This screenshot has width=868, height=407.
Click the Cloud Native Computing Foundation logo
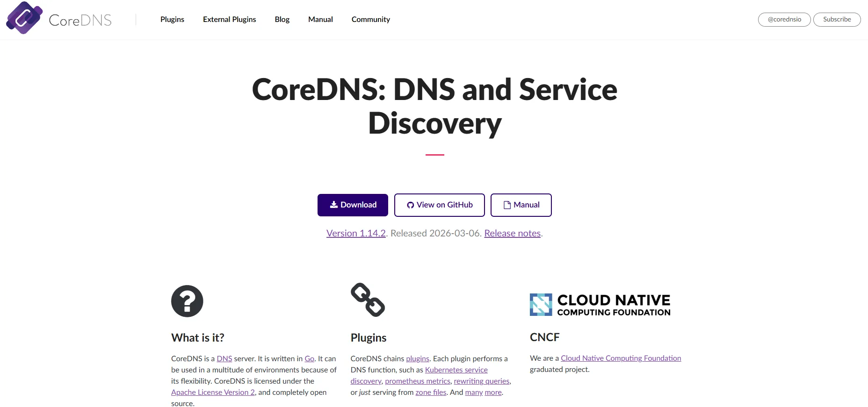pyautogui.click(x=600, y=305)
